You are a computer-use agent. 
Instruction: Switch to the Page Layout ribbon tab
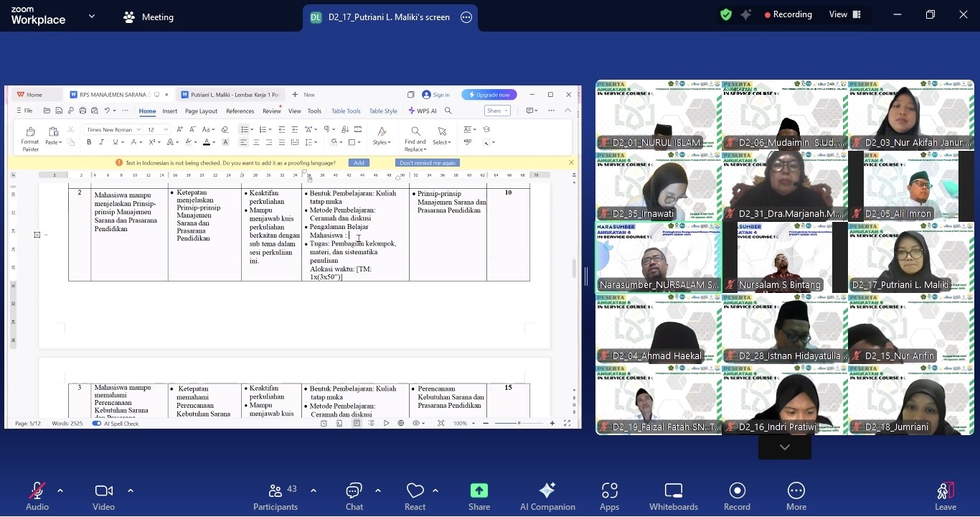[201, 111]
